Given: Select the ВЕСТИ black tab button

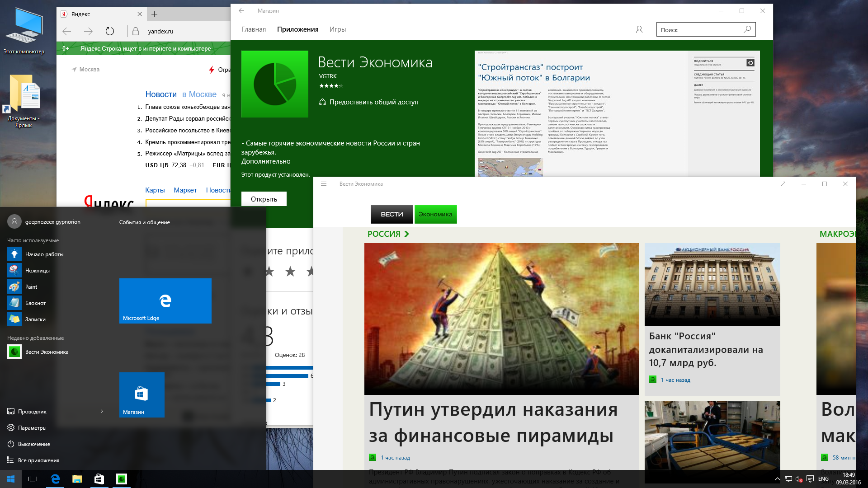Looking at the screenshot, I should 392,214.
